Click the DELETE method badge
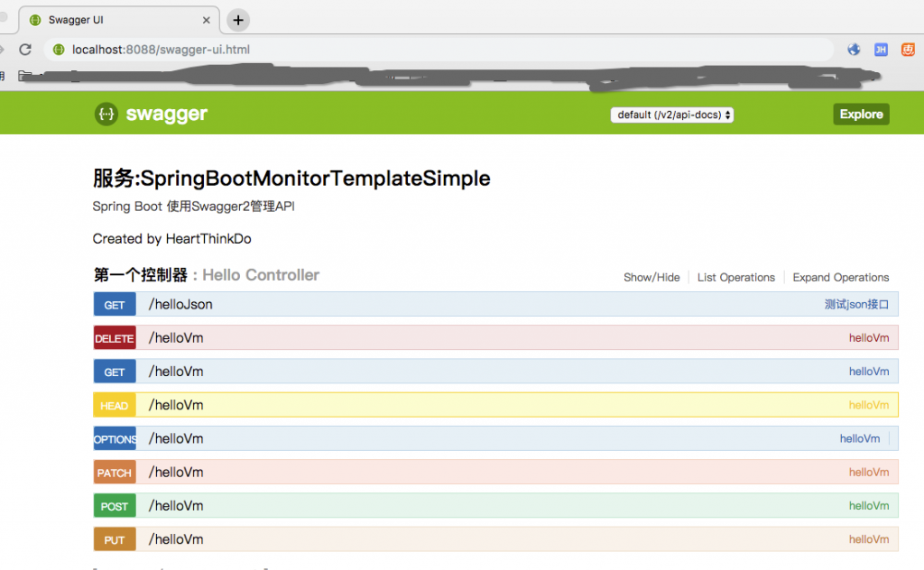The height and width of the screenshot is (570, 924). (115, 338)
